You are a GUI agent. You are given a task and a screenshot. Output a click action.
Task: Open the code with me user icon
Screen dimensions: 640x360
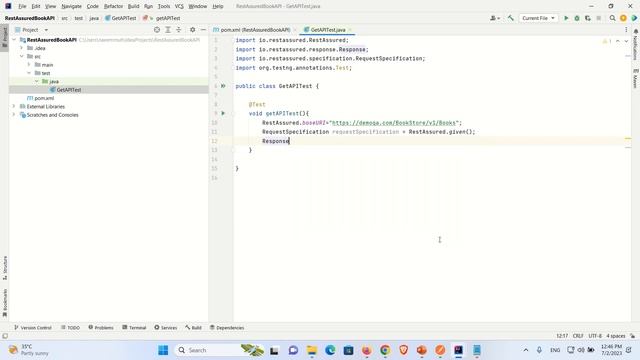(494, 18)
